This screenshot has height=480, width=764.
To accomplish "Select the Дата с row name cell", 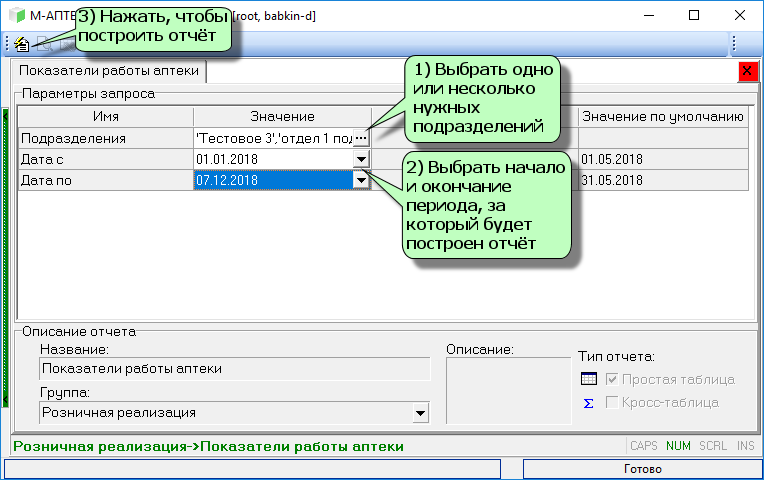I will (x=106, y=159).
